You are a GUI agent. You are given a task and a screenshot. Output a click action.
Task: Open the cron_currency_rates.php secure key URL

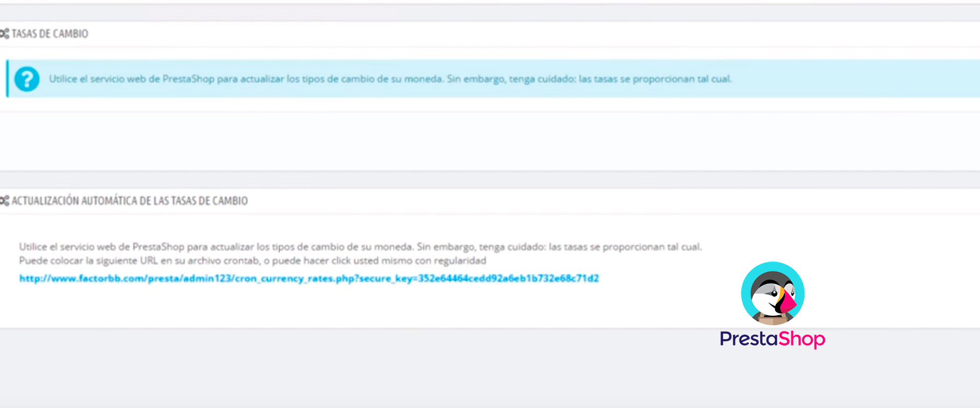[x=309, y=278]
